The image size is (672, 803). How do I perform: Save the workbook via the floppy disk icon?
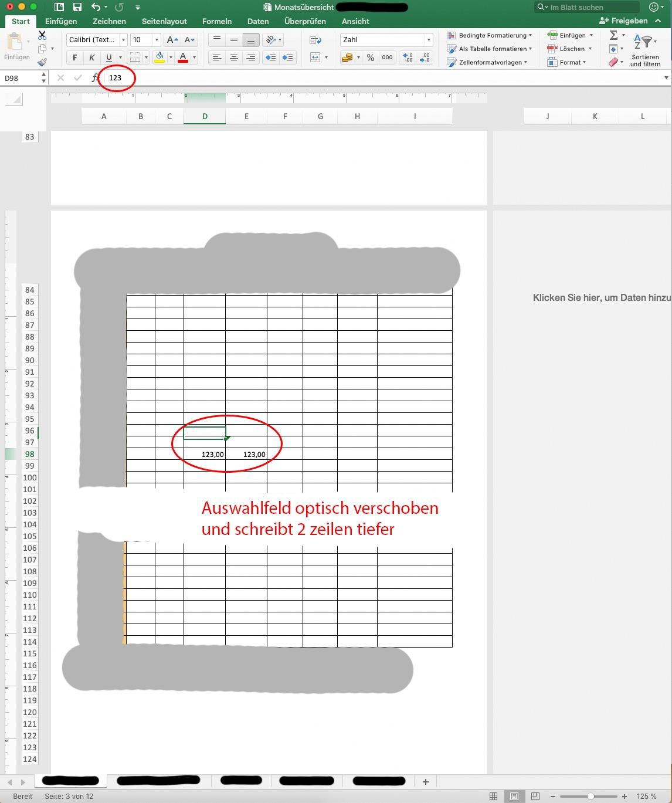click(77, 7)
